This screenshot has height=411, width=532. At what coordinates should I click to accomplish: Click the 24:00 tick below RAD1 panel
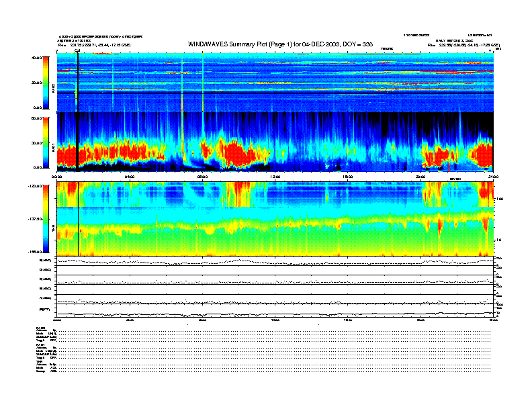coord(493,177)
